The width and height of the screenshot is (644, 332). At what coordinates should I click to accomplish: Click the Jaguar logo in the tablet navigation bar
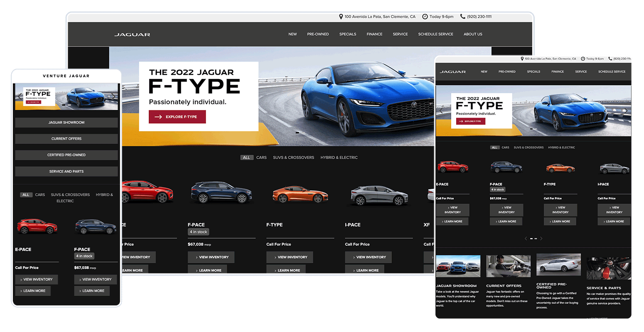[452, 72]
